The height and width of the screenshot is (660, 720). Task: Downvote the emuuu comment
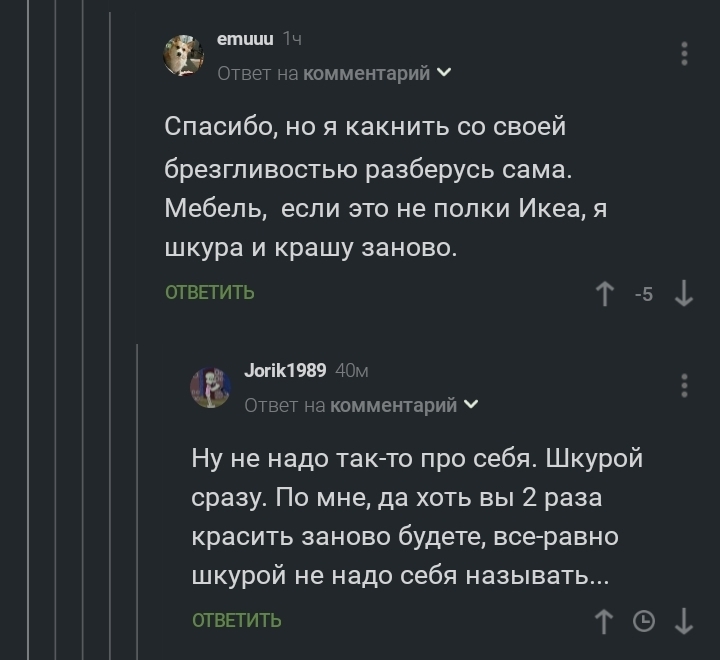click(684, 294)
